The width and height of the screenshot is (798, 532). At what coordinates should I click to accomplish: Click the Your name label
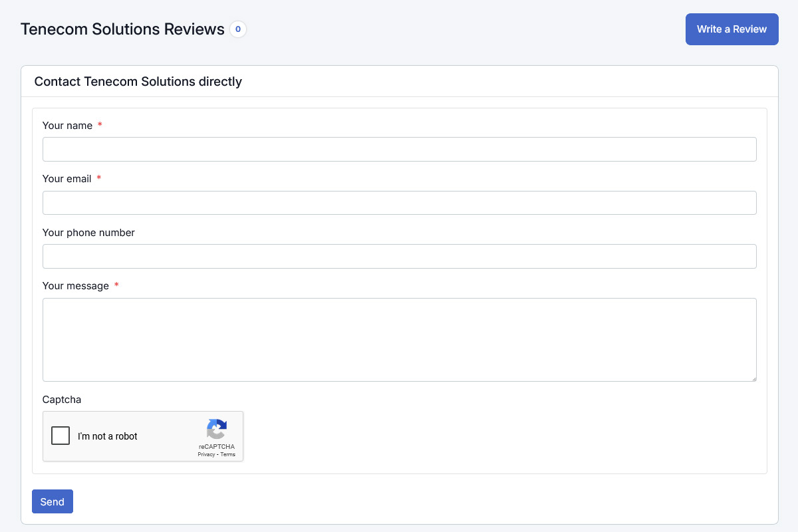pyautogui.click(x=67, y=126)
